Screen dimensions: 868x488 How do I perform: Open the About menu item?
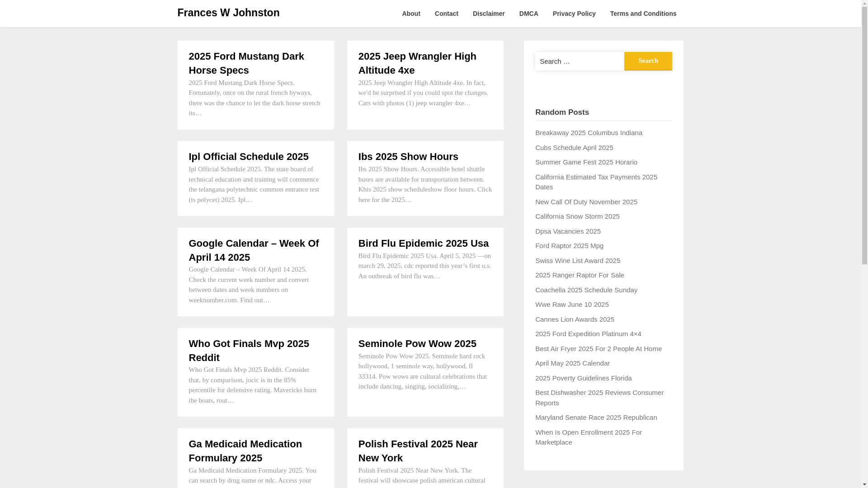411,14
